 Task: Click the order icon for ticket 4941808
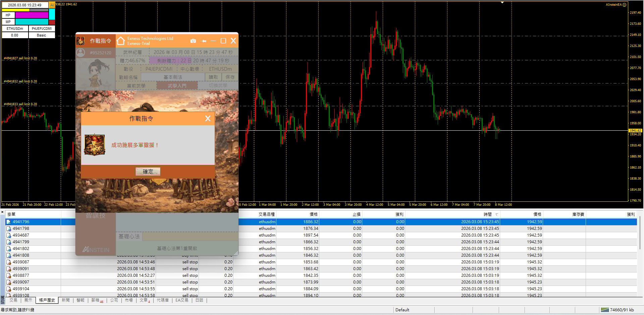9,255
